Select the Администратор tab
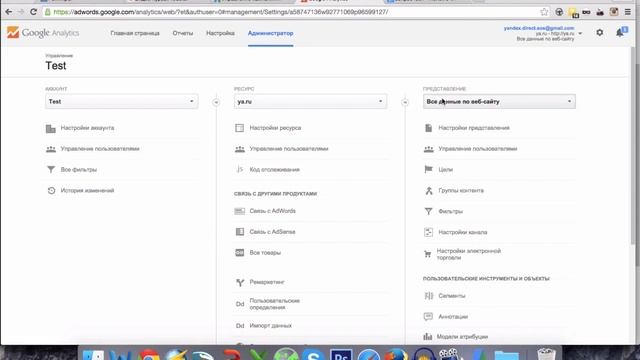 [x=270, y=33]
